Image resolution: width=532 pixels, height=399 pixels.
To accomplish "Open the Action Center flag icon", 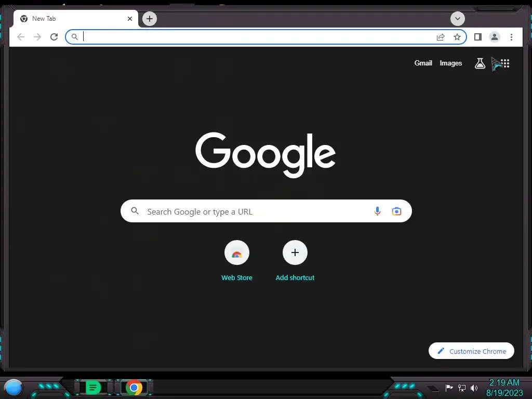I will click(x=449, y=388).
